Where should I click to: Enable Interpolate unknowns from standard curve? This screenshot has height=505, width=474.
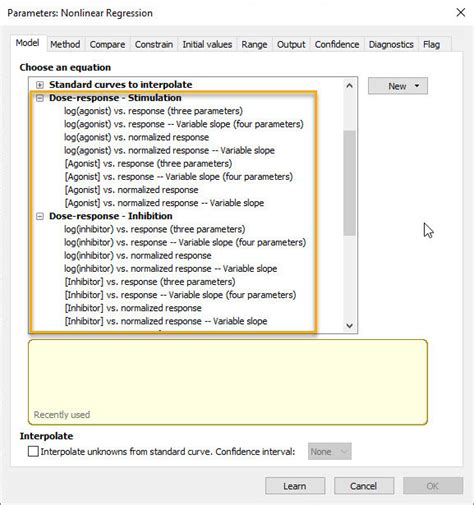point(33,452)
